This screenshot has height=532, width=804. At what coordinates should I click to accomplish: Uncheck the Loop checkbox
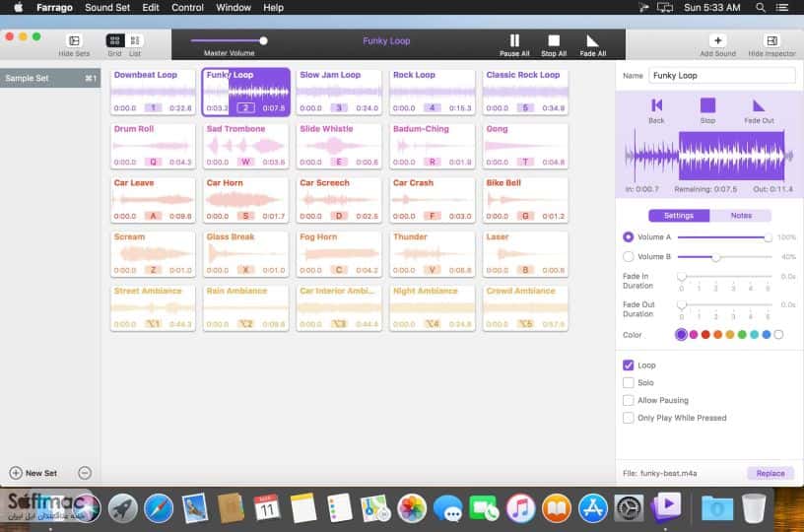pos(629,365)
